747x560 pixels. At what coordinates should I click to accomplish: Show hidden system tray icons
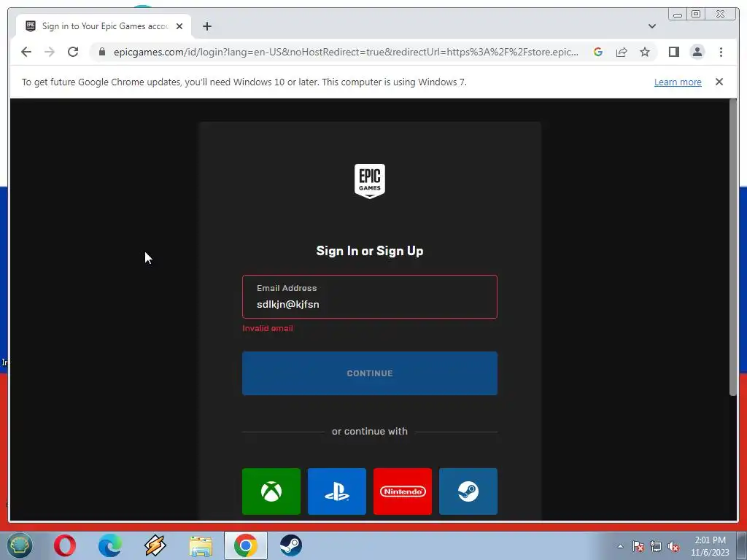click(620, 546)
